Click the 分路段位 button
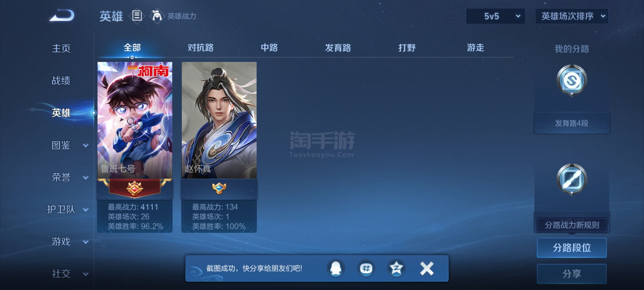This screenshot has width=644, height=290. 572,248
